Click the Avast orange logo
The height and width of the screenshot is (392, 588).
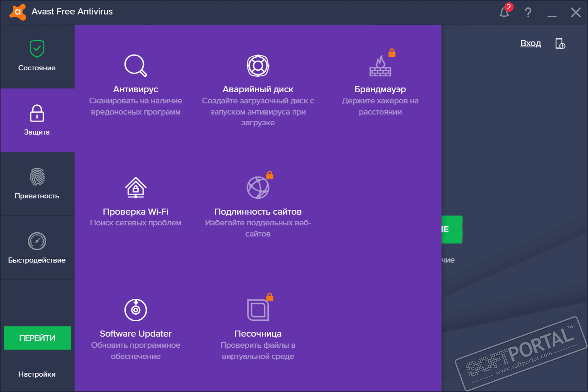(17, 12)
